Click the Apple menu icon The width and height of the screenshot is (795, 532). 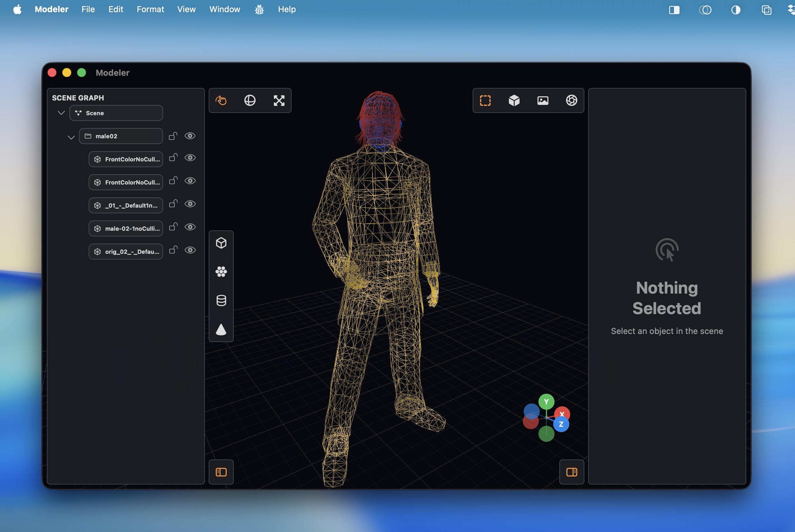[x=17, y=10]
